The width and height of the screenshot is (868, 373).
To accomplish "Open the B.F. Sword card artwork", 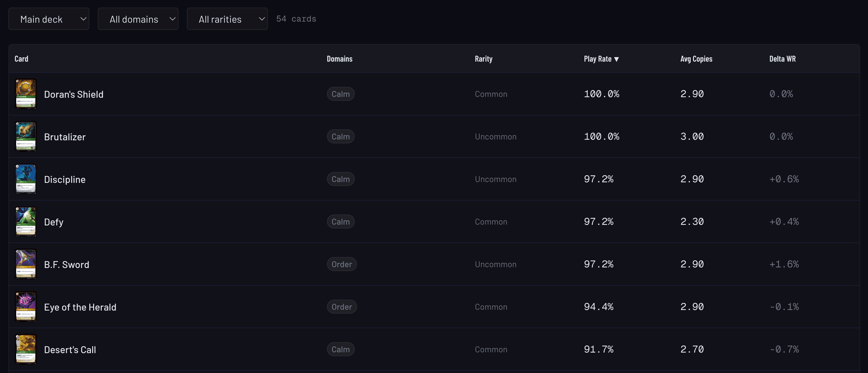I will [x=25, y=264].
